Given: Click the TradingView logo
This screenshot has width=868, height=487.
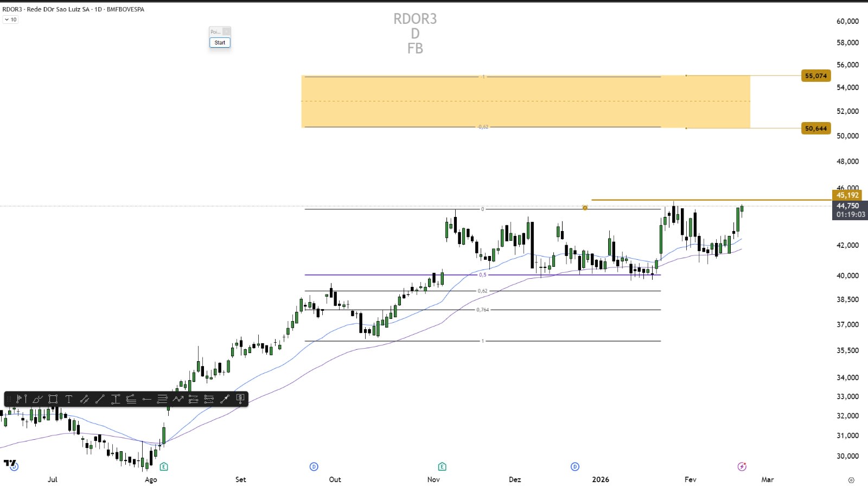Looking at the screenshot, I should (9, 463).
